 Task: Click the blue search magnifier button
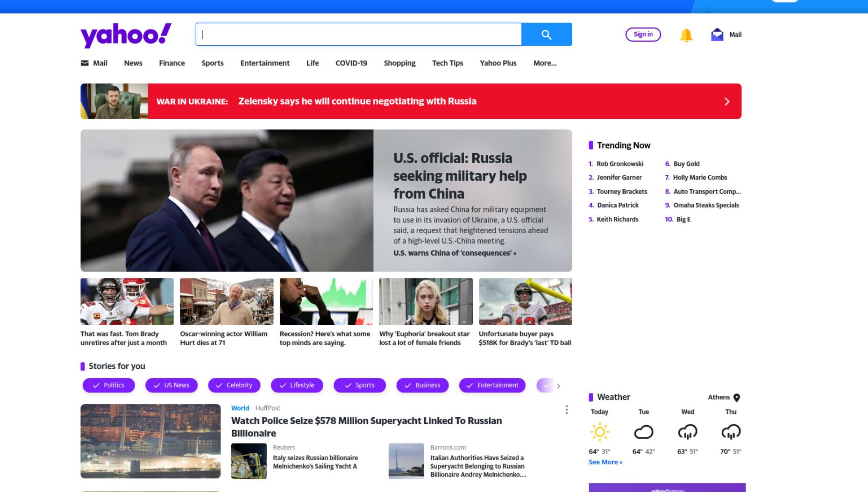547,35
